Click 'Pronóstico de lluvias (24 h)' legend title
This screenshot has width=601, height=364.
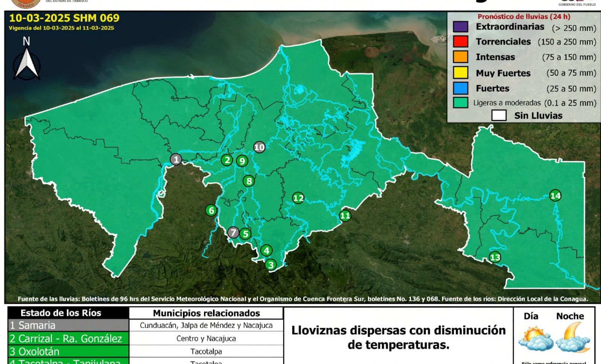[524, 17]
